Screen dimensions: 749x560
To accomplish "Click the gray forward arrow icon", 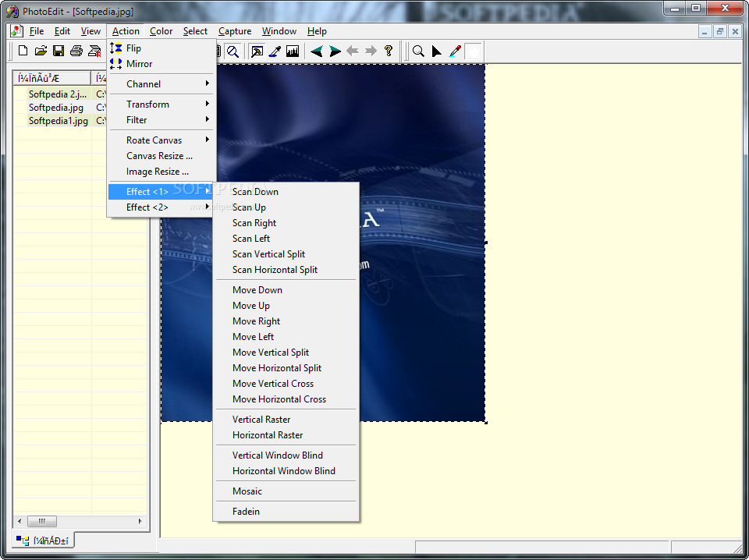I will (371, 51).
